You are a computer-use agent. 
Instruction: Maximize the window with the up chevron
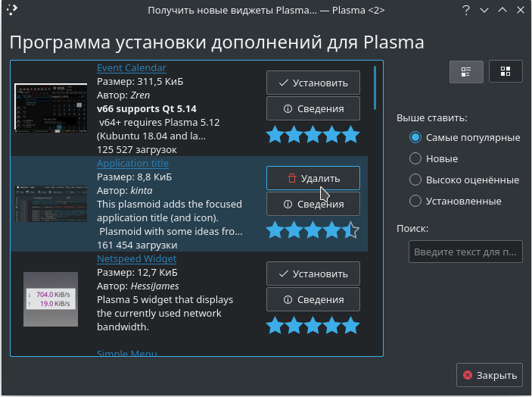click(502, 10)
